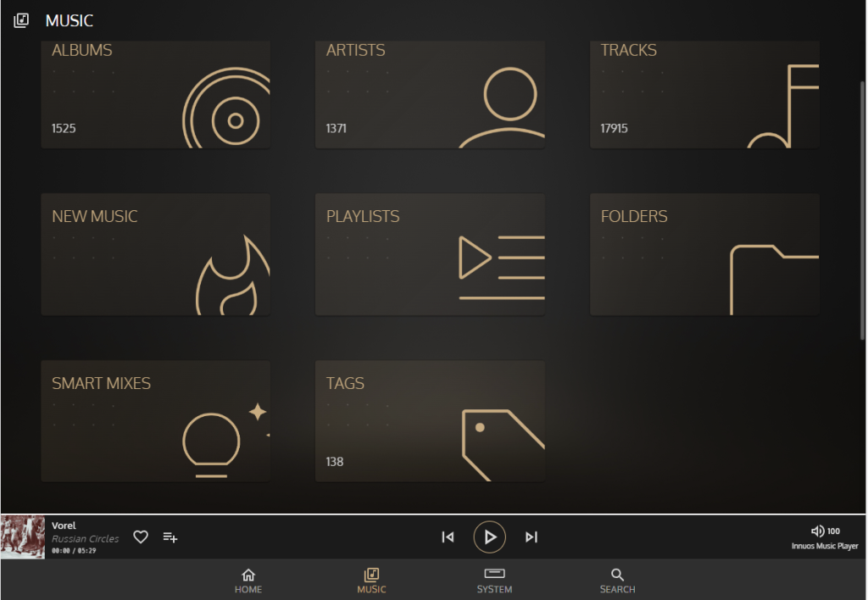This screenshot has width=868, height=600.
Task: Open the New Music card label
Action: tap(95, 216)
